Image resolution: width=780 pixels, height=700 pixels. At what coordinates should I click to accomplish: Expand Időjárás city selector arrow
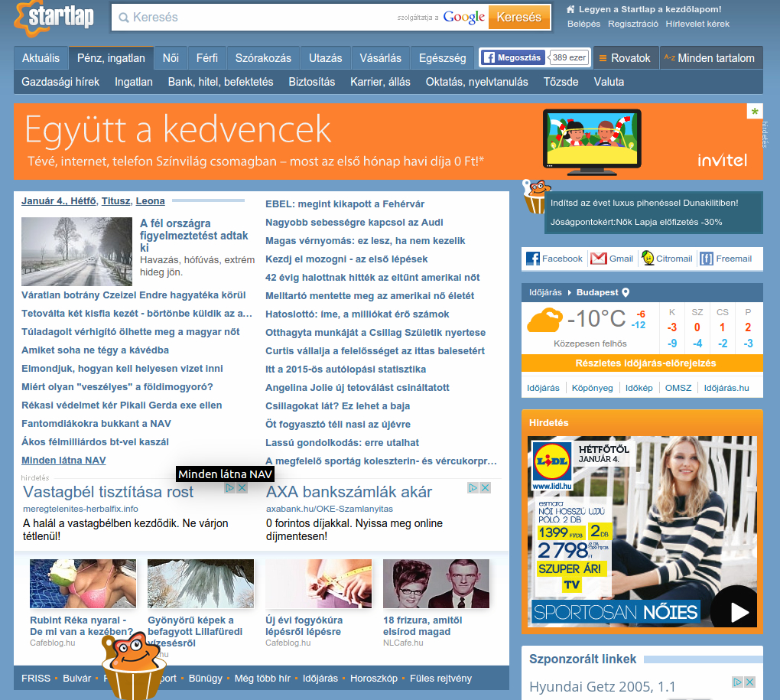[x=570, y=292]
